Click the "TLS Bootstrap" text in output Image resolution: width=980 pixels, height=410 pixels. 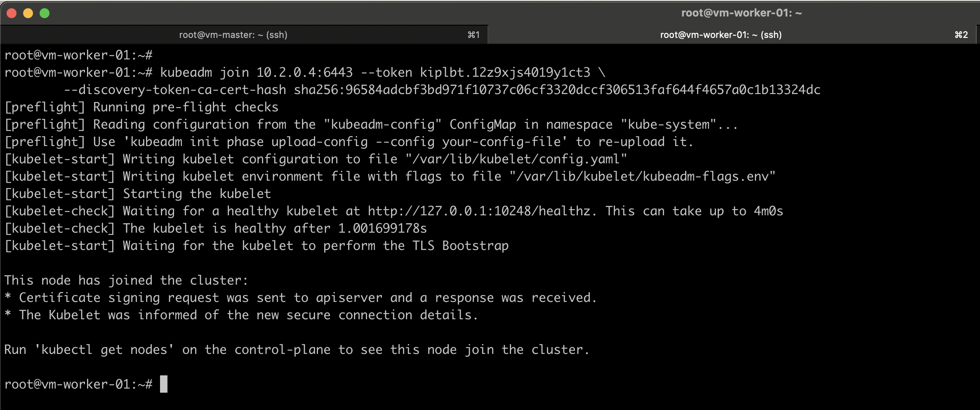click(x=460, y=246)
